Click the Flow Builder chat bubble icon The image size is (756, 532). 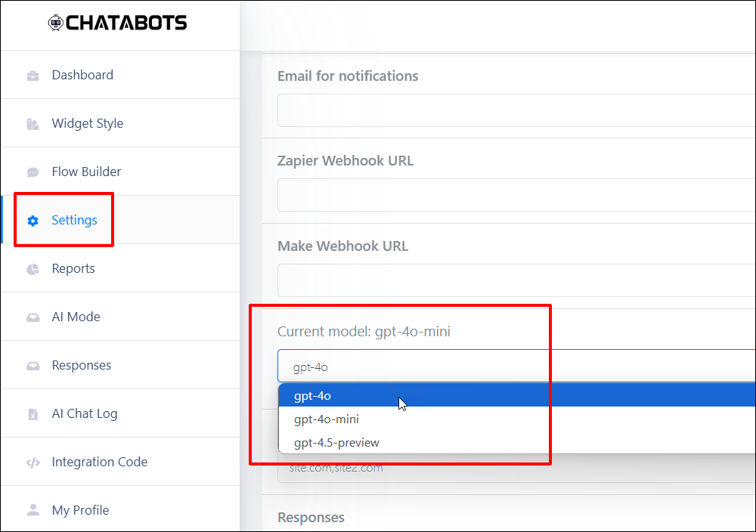(x=33, y=172)
